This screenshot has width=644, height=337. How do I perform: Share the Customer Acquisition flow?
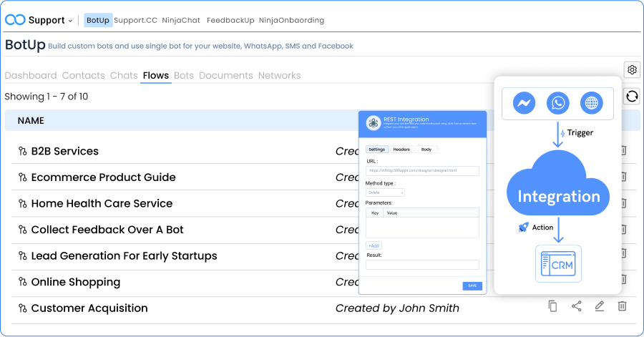(576, 306)
